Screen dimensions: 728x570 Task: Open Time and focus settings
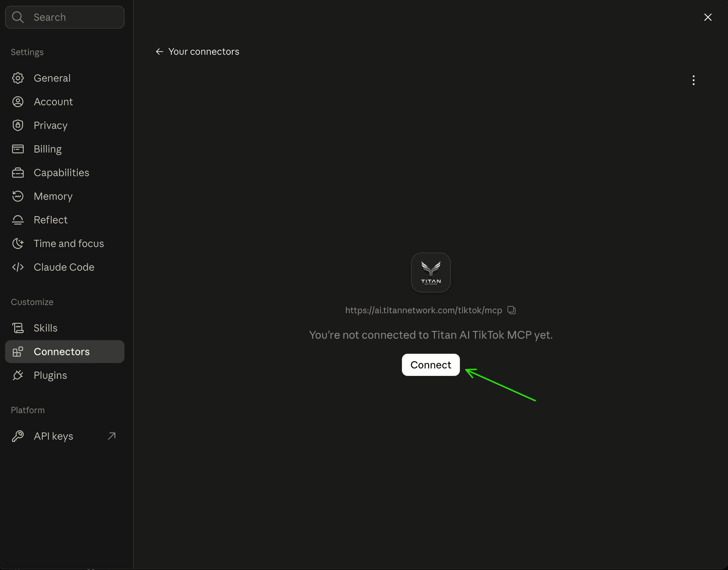65,244
